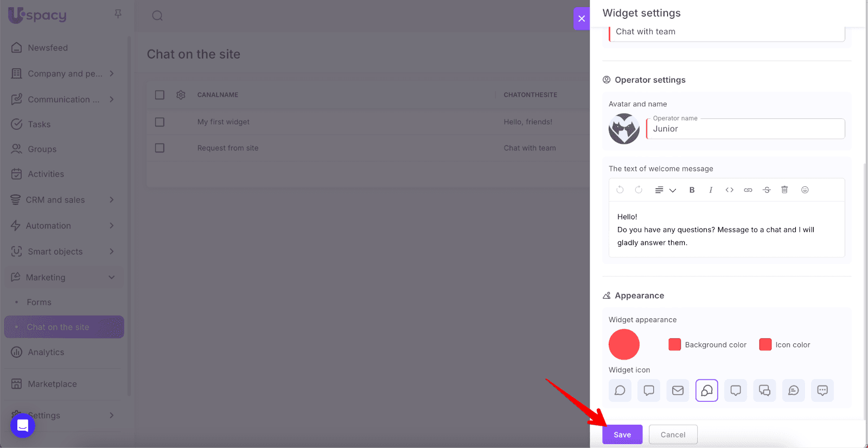Toggle the select-all checkbox in table header
The image size is (868, 448).
coord(159,95)
